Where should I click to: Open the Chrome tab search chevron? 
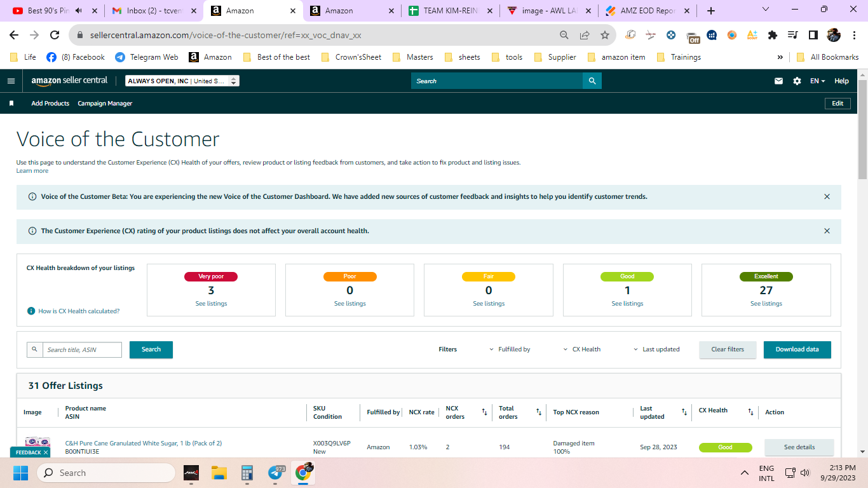point(765,10)
